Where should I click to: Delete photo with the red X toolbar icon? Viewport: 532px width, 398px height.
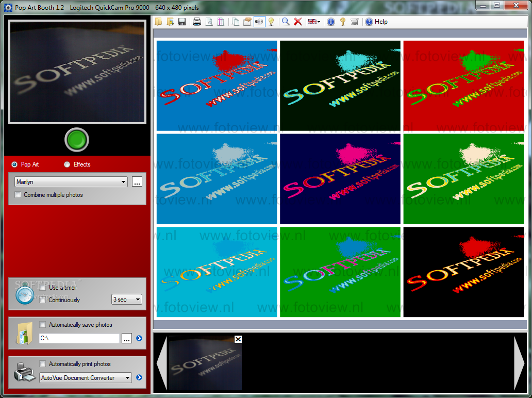[298, 22]
